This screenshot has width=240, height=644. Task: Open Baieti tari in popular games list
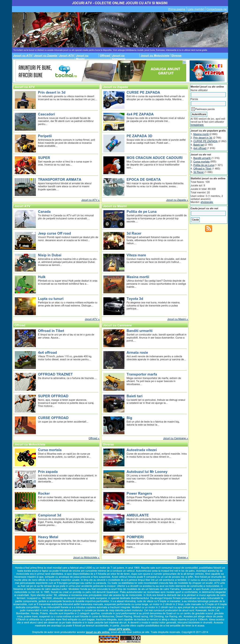click(199, 145)
